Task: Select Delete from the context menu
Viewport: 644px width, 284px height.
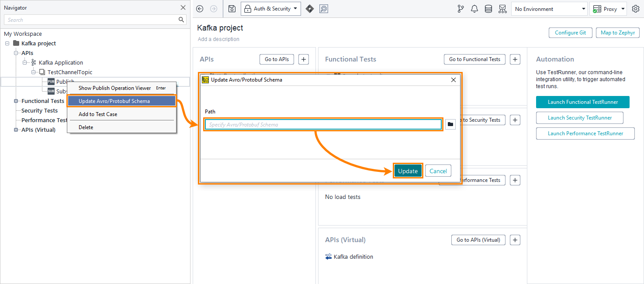Action: (x=85, y=127)
